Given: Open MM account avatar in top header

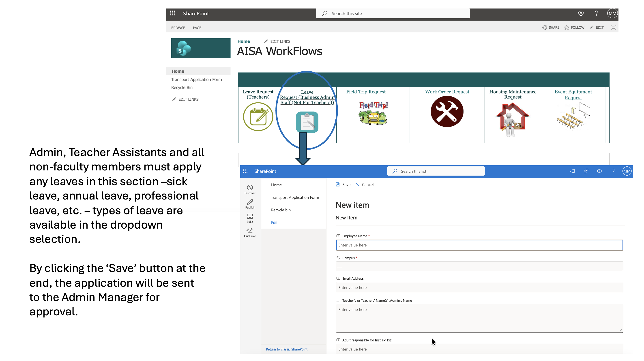Looking at the screenshot, I should click(x=612, y=13).
